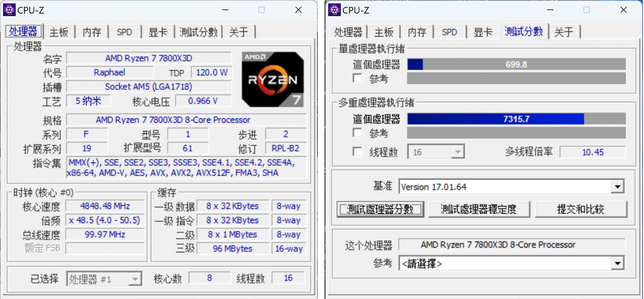Open the 线程数 dropdown showing 16

pyautogui.click(x=436, y=152)
